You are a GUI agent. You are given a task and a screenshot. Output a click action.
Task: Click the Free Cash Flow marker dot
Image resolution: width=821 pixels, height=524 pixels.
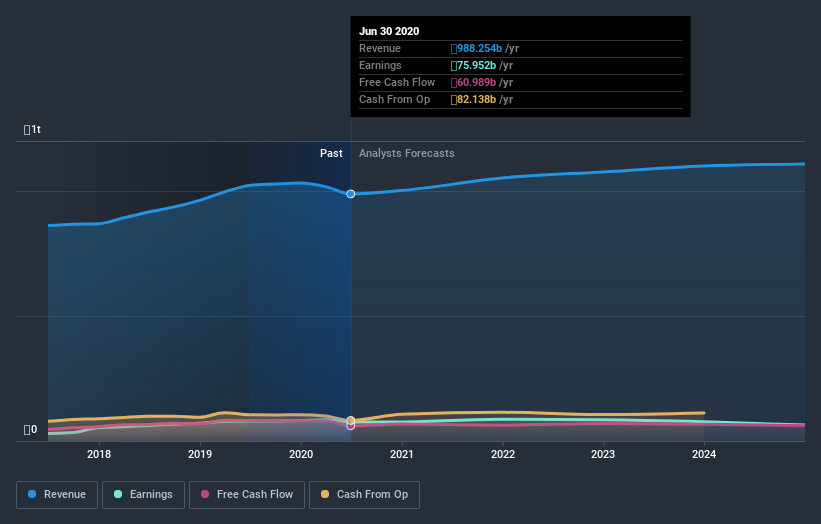(x=351, y=426)
